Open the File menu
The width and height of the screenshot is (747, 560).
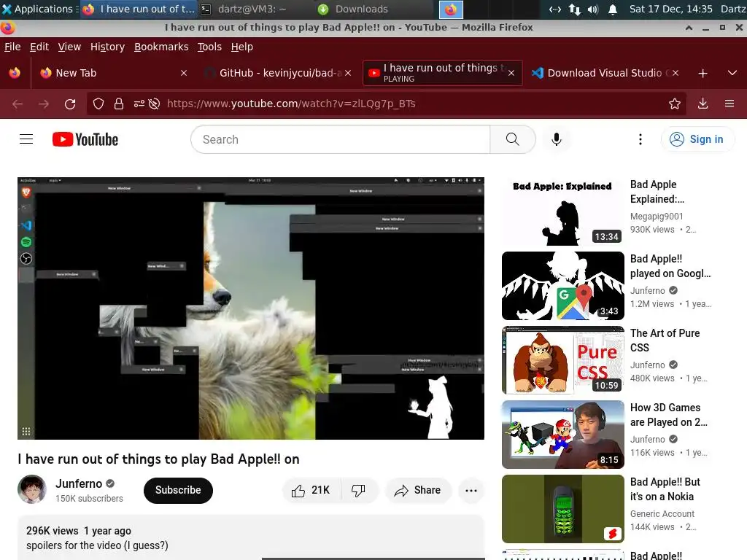click(12, 47)
